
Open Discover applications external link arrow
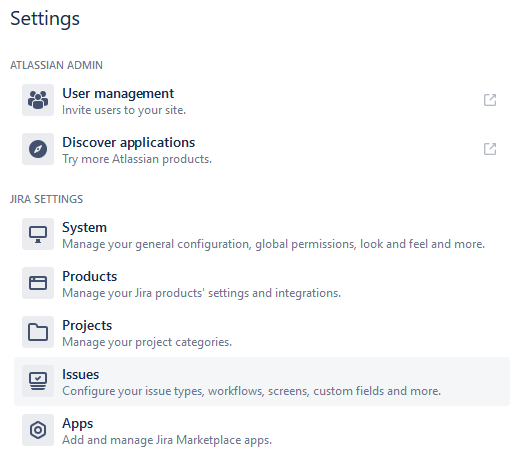[x=490, y=149]
